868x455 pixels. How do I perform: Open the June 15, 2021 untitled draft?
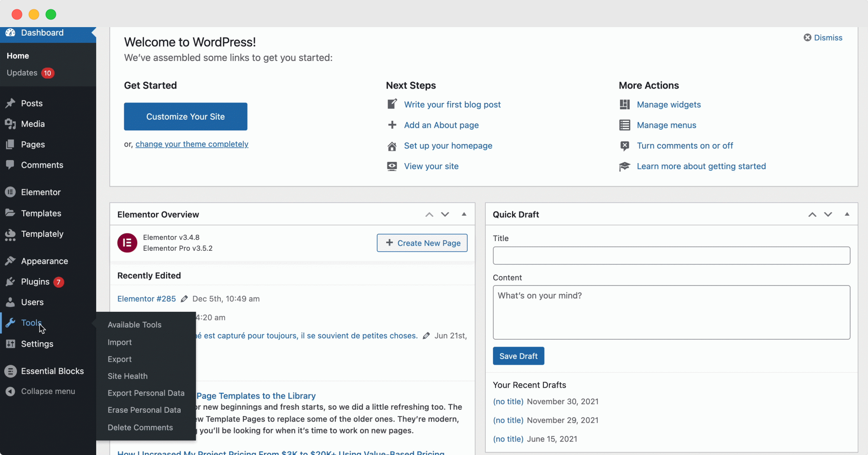(508, 439)
